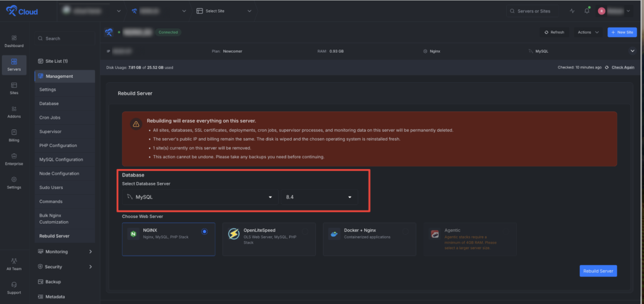The image size is (644, 304).
Task: Open the 8.4 version dropdown
Action: point(319,197)
